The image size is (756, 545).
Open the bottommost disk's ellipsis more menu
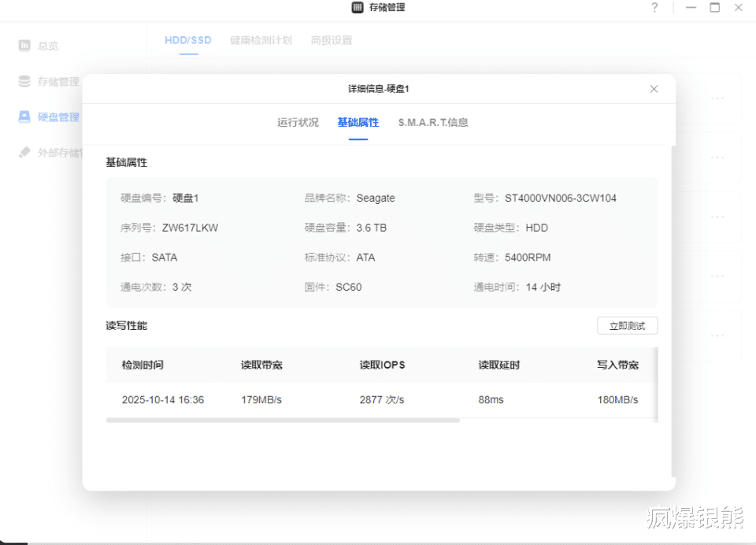coord(717,335)
